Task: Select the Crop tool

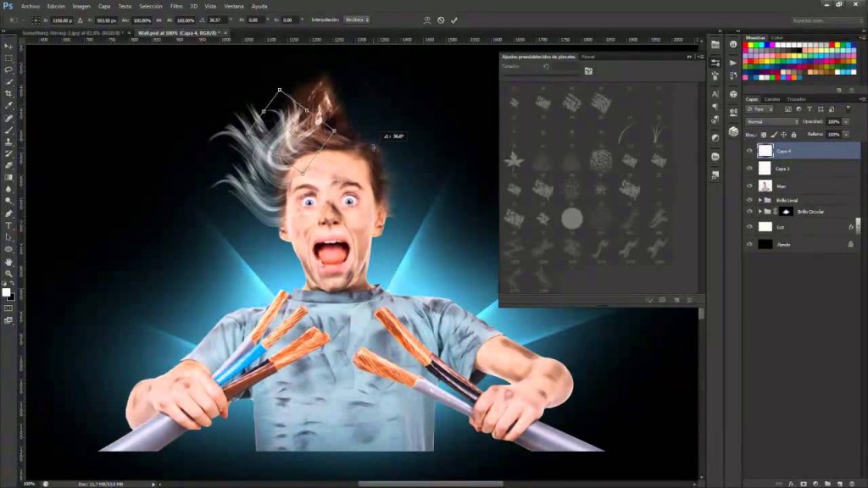Action: pyautogui.click(x=8, y=93)
